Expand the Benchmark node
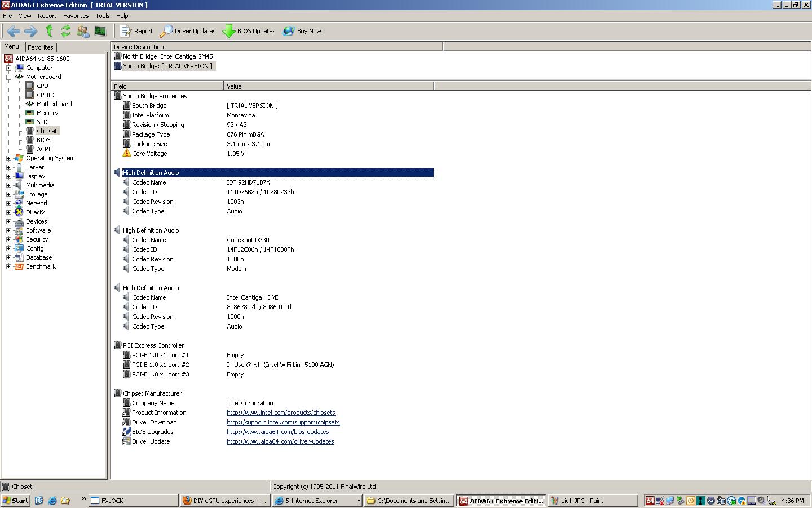This screenshot has width=812, height=508. pyautogui.click(x=8, y=266)
